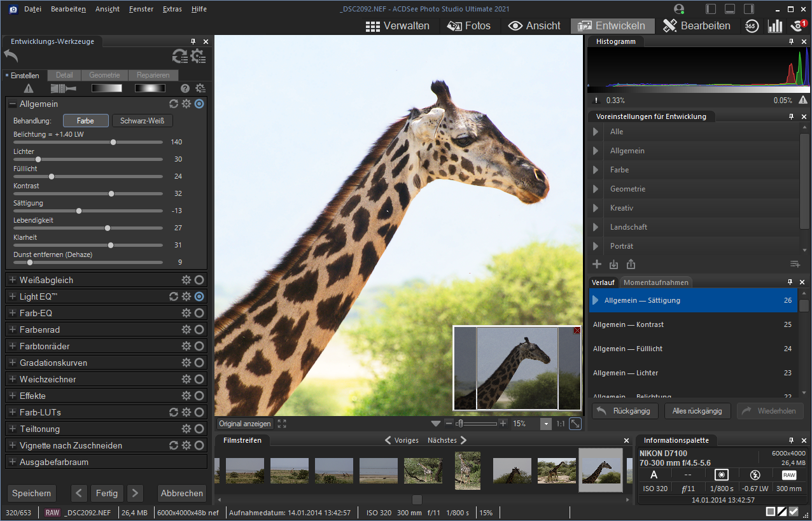
Task: Open the 365 mode icon
Action: click(751, 26)
